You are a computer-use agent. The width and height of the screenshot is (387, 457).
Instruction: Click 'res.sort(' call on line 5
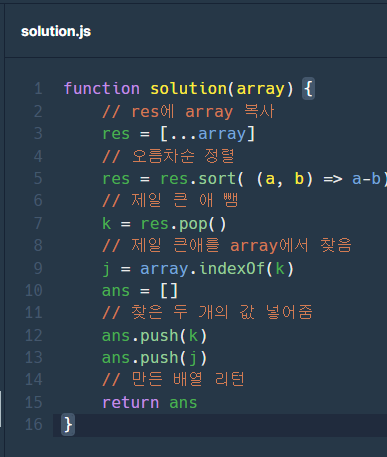pos(202,178)
